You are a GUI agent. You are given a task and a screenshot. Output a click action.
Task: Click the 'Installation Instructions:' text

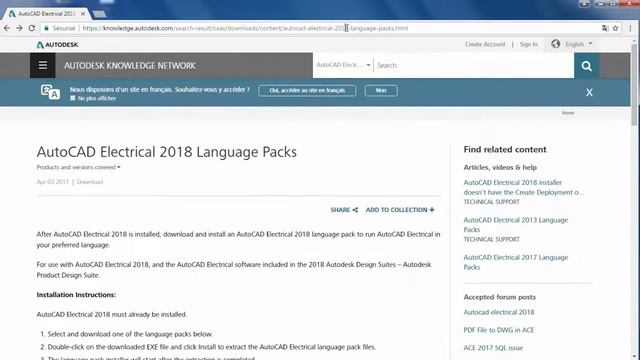click(76, 295)
